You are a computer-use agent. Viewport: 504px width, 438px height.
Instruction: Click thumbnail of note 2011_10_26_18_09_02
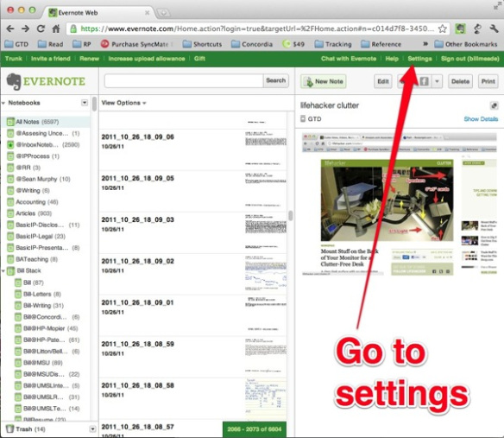266,273
